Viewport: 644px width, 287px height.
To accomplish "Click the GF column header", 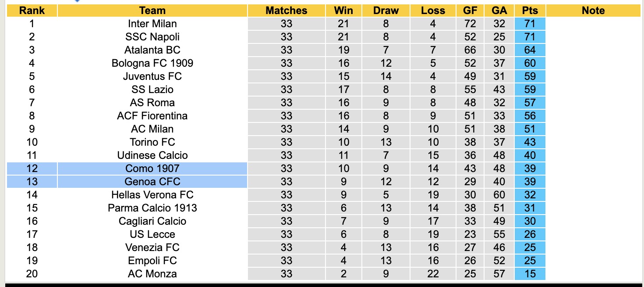I will pos(470,11).
